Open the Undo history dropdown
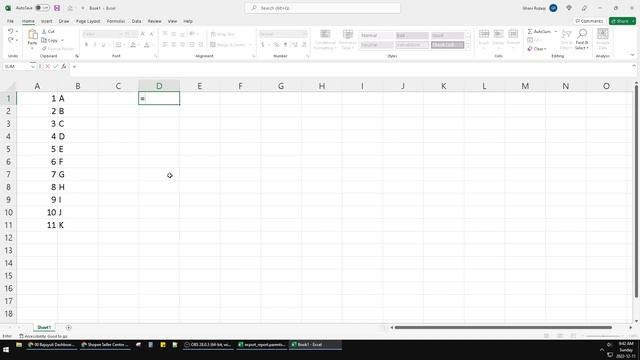The width and height of the screenshot is (640, 360). (x=17, y=31)
